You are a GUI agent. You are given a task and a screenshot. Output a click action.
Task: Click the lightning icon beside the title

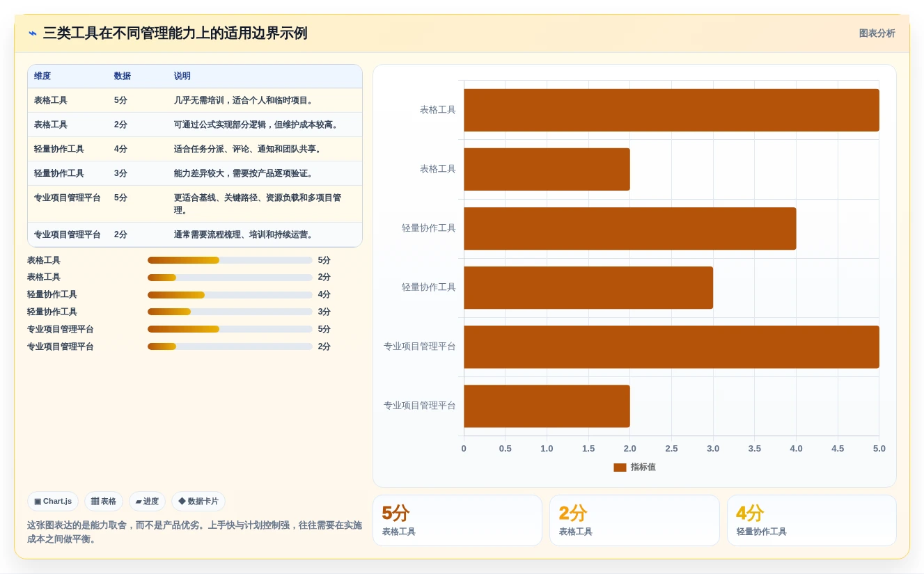coord(33,33)
